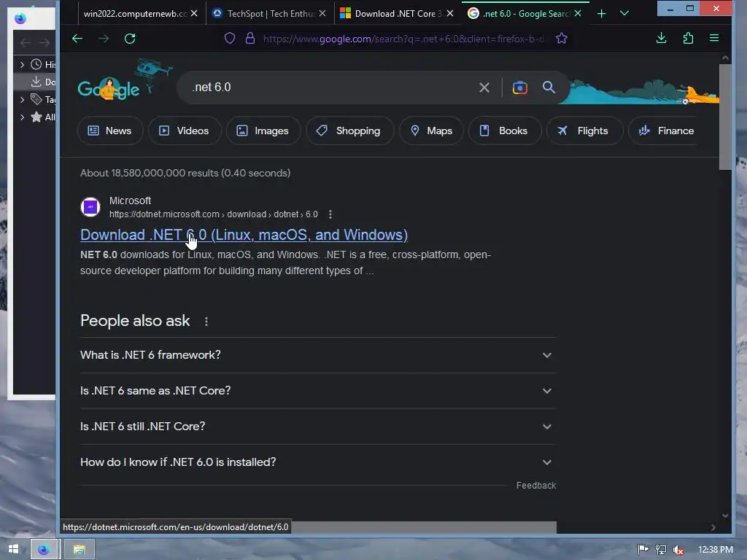Screen dimensions: 747x560
Task: Close the TechSpot tab
Action: pos(322,14)
